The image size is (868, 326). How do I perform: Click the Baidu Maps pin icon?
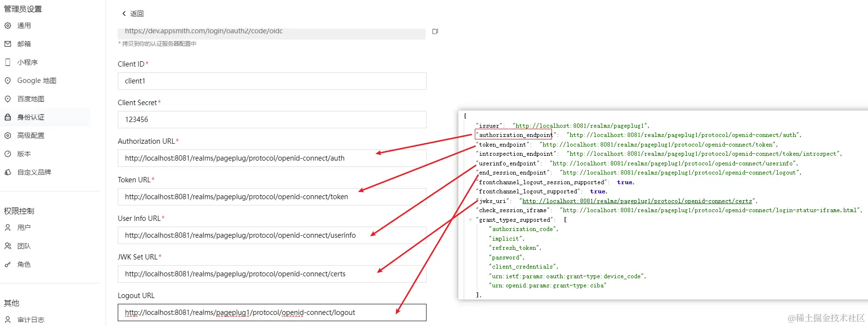click(x=8, y=99)
